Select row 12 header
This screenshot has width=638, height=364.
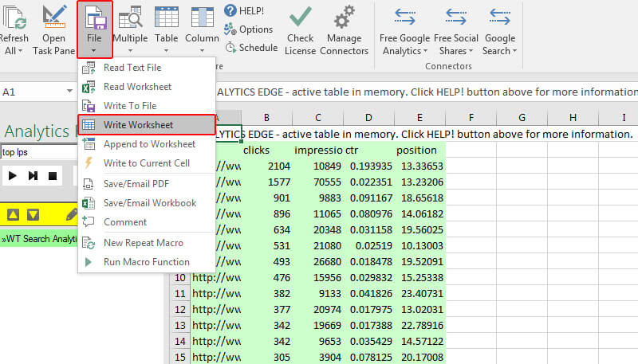pos(180,310)
